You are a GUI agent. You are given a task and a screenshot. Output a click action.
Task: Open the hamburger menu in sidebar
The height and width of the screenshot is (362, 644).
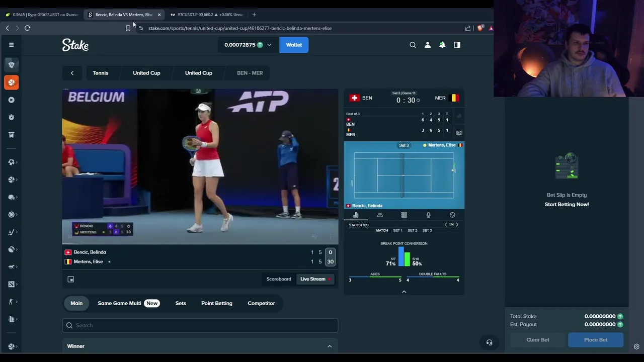click(11, 45)
